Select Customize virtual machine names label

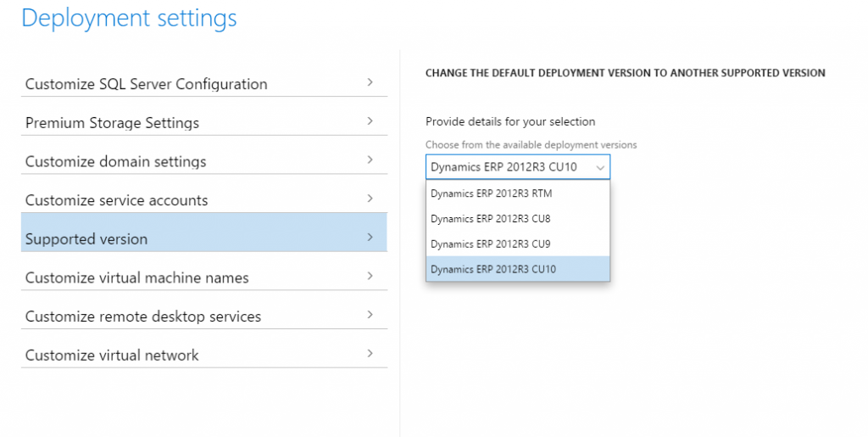click(136, 277)
